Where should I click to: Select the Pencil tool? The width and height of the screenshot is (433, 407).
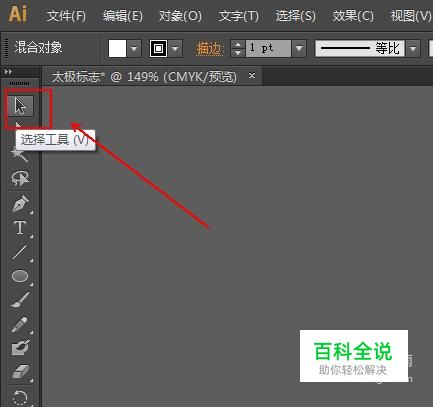[20, 324]
